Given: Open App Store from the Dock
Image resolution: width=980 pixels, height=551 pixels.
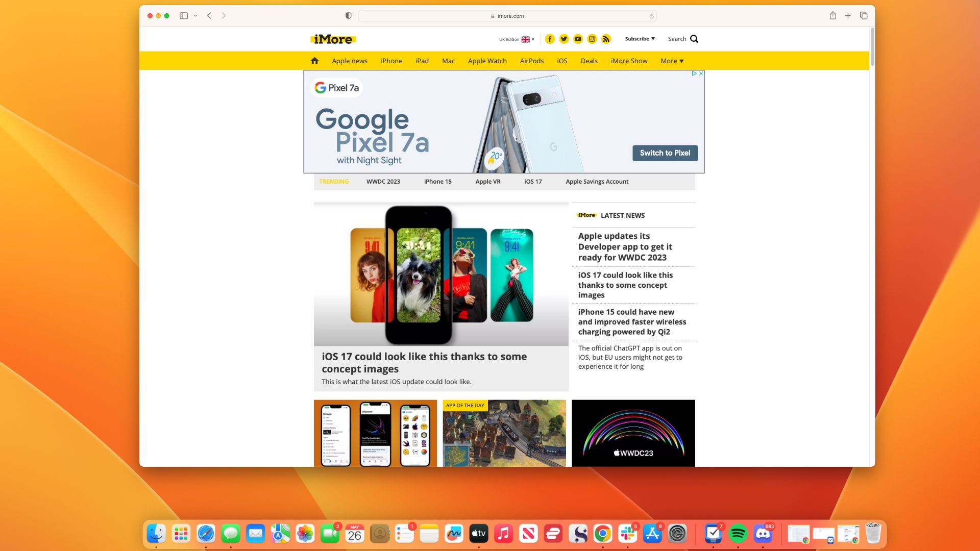Looking at the screenshot, I should click(652, 534).
